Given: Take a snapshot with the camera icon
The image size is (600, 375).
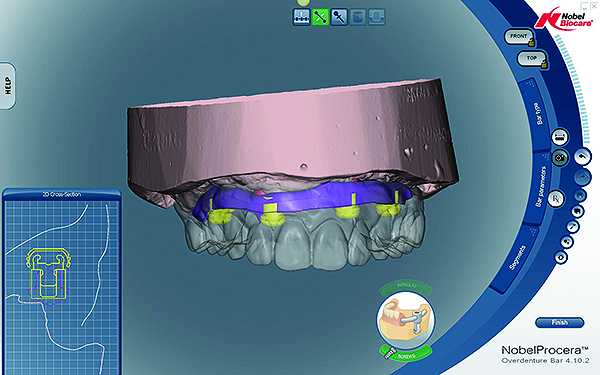Looking at the screenshot, I should 560,157.
